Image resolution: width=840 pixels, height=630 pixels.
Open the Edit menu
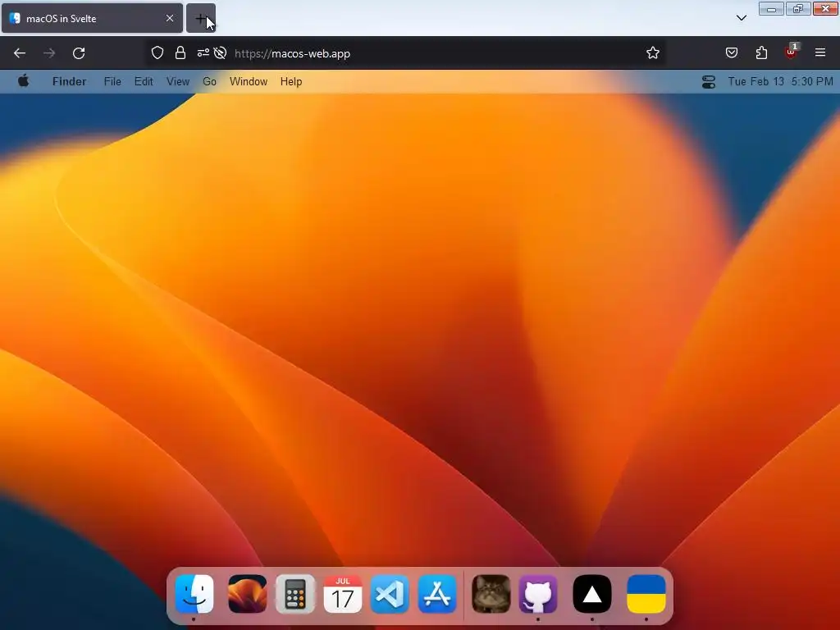144,81
